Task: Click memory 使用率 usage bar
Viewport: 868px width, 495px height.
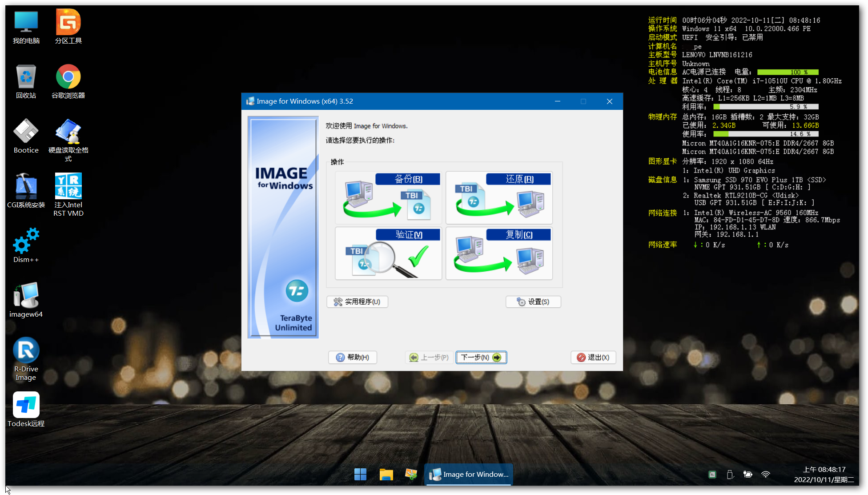Action: coord(766,134)
